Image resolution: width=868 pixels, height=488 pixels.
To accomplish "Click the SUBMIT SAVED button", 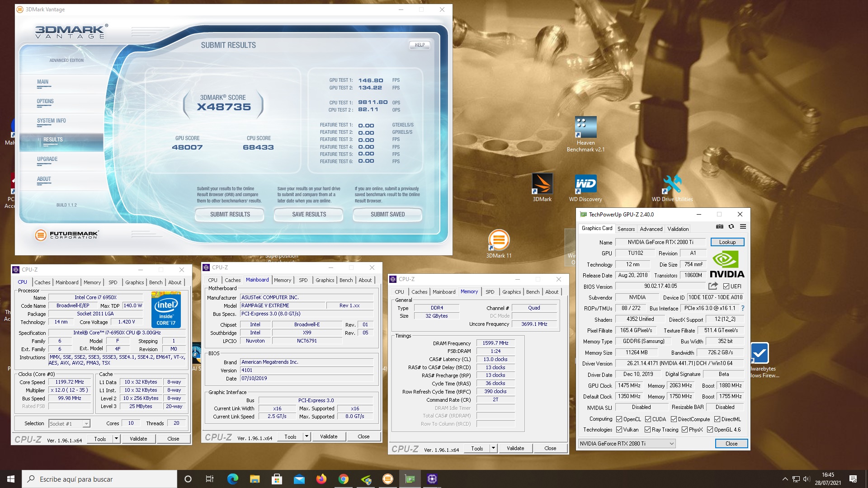I will click(x=387, y=215).
